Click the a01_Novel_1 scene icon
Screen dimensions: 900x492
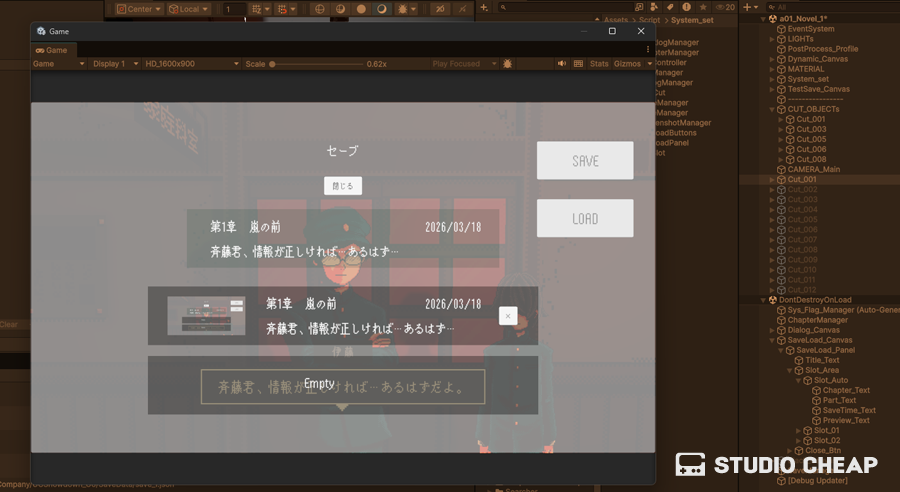click(772, 19)
